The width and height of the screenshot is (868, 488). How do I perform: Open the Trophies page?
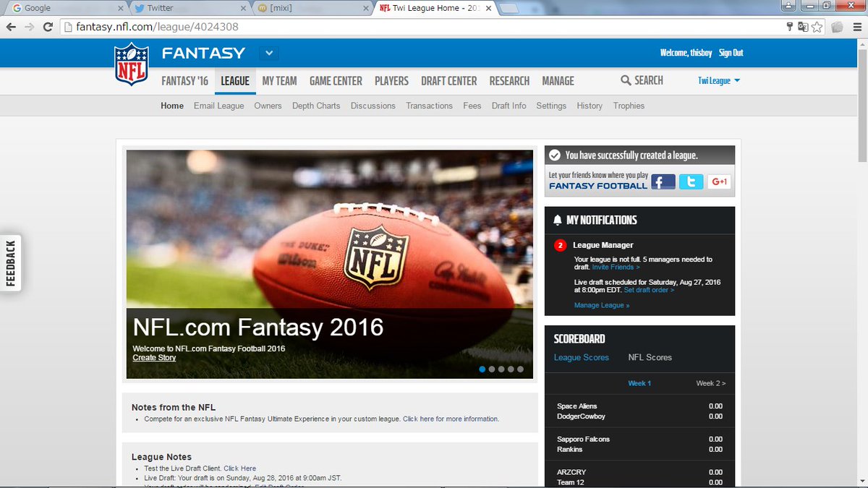click(x=629, y=106)
